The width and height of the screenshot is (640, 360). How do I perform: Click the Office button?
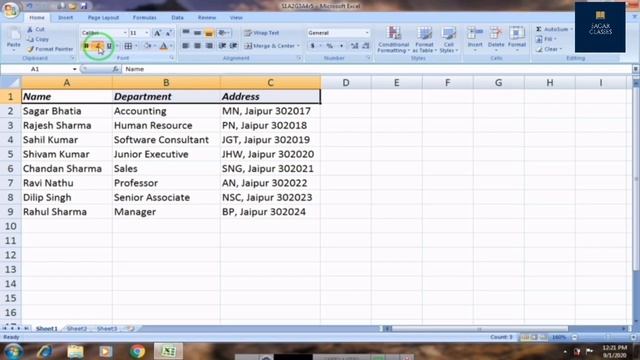tap(10, 10)
